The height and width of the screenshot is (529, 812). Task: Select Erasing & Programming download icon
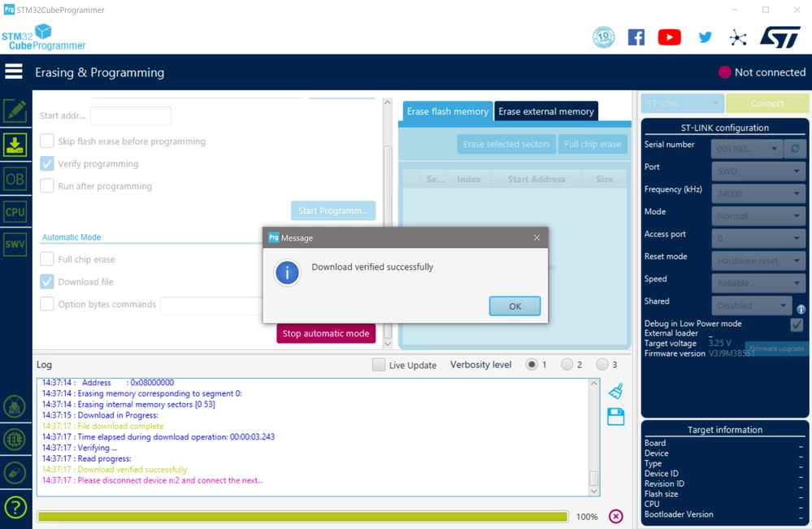tap(15, 145)
